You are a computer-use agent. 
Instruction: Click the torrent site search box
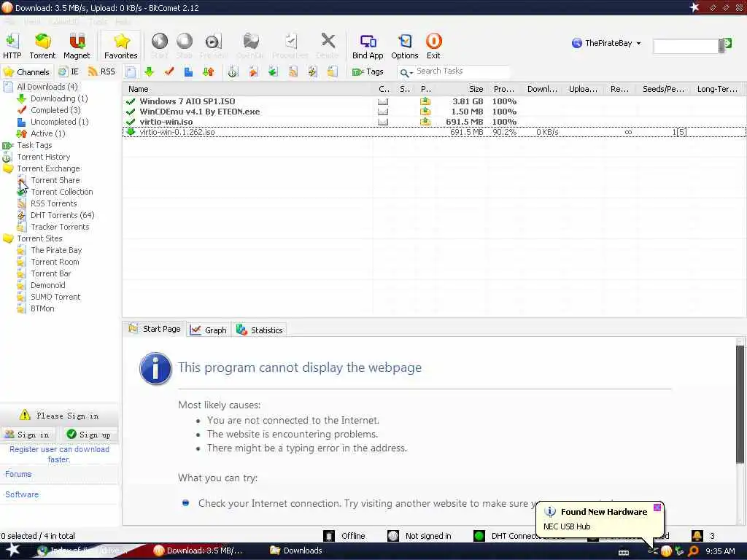point(686,46)
